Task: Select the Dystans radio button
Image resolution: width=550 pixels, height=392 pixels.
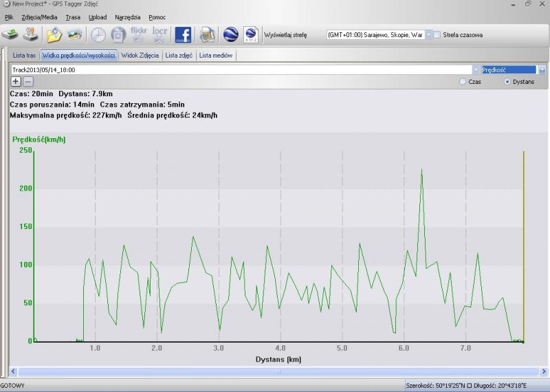Action: click(x=507, y=81)
